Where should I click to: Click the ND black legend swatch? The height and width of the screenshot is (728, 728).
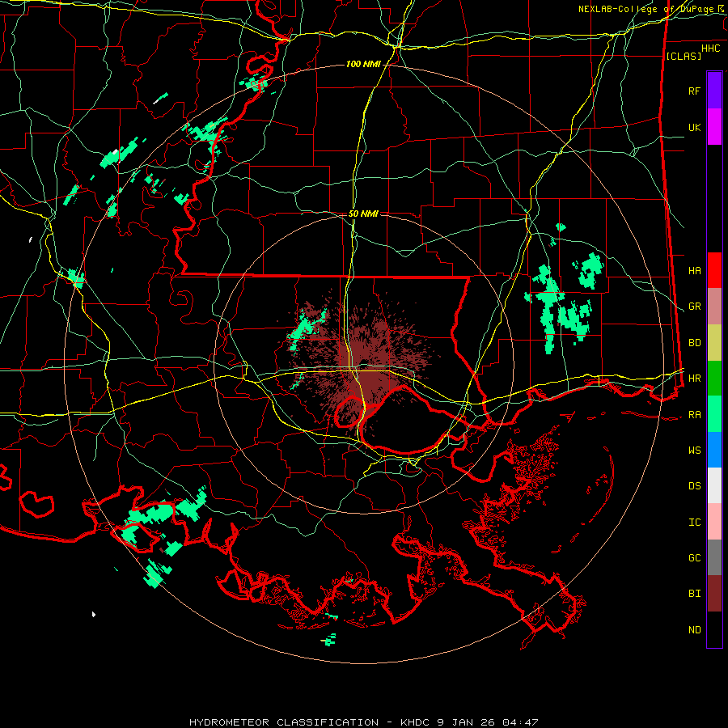point(714,629)
